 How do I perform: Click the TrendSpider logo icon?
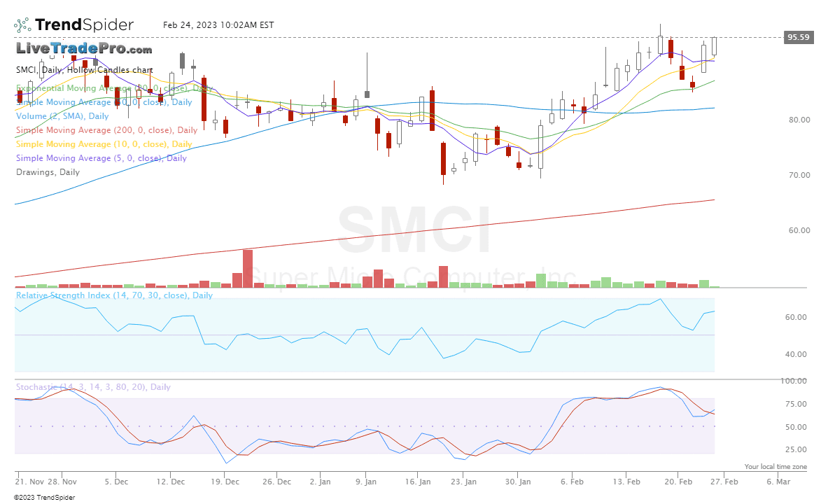point(21,24)
